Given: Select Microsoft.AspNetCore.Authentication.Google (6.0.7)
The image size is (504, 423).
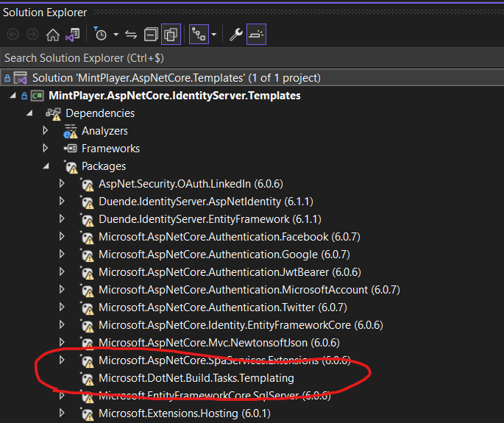Looking at the screenshot, I should [x=224, y=255].
